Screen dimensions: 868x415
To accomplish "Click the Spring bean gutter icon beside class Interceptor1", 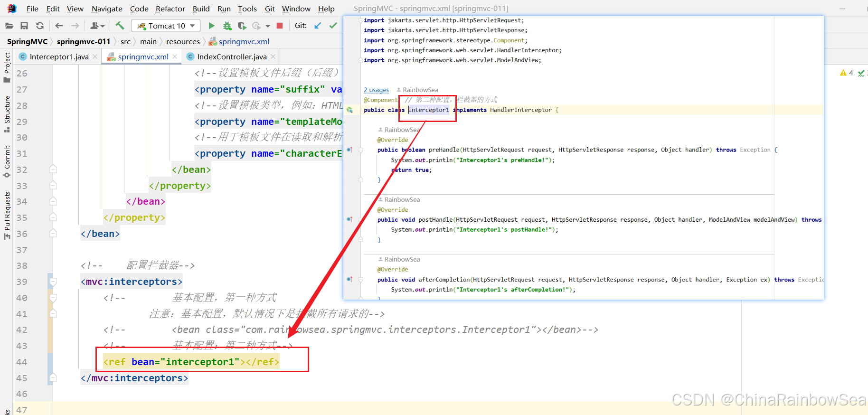I will coord(349,110).
